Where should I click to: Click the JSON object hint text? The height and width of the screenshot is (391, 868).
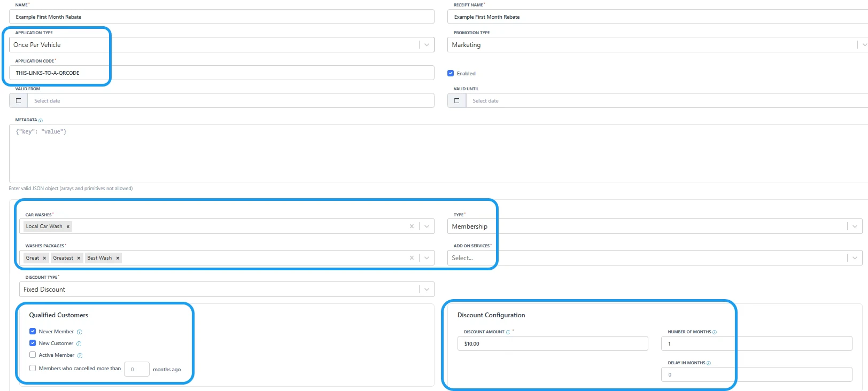coord(71,189)
